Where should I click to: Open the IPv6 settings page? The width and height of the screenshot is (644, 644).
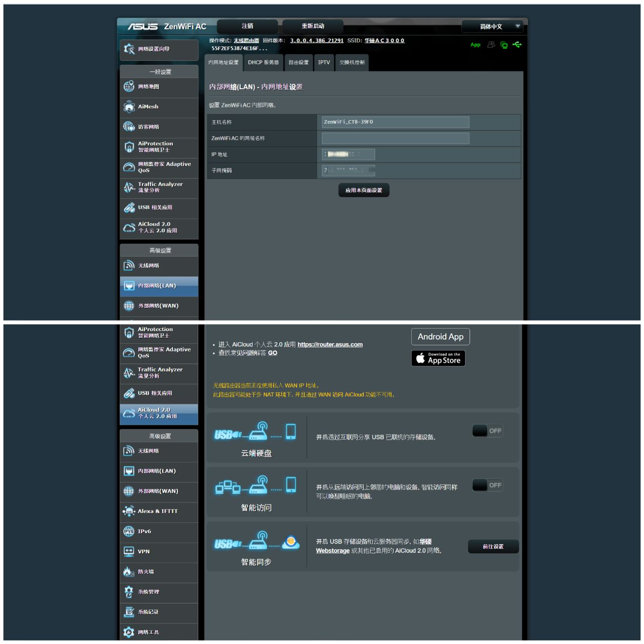click(x=159, y=531)
